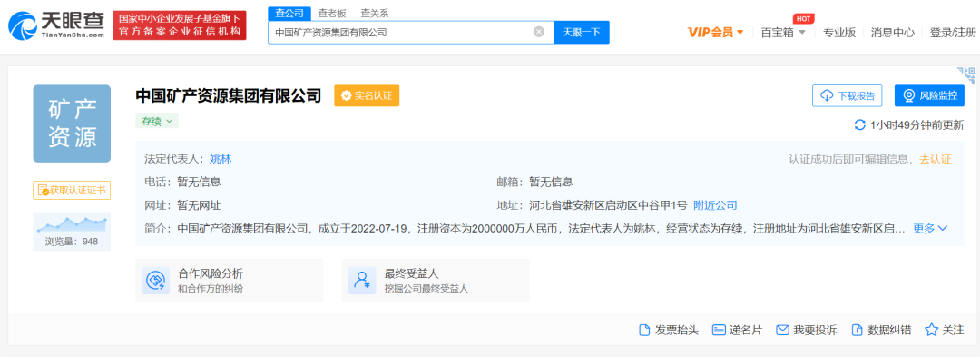Viewport: 980px width, 357px height.
Task: Click 获取认证证书 button
Action: point(72,190)
